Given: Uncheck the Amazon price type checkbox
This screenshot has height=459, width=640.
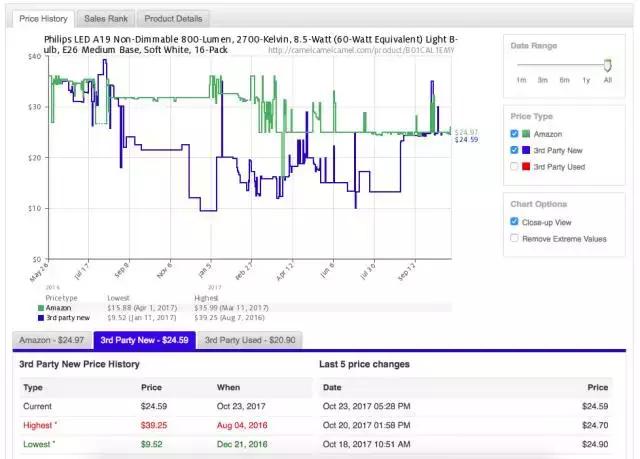Looking at the screenshot, I should [514, 133].
